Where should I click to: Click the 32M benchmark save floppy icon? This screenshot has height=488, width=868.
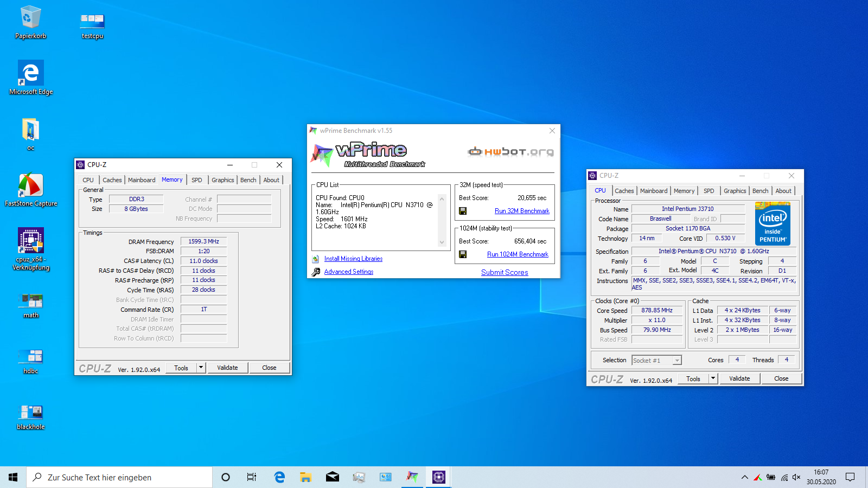click(x=463, y=211)
